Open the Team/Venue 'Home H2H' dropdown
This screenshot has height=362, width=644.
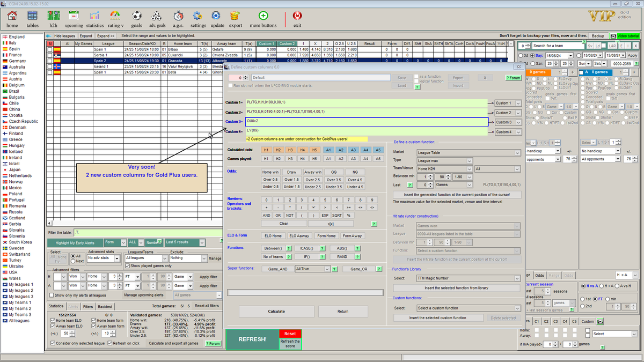pyautogui.click(x=444, y=168)
